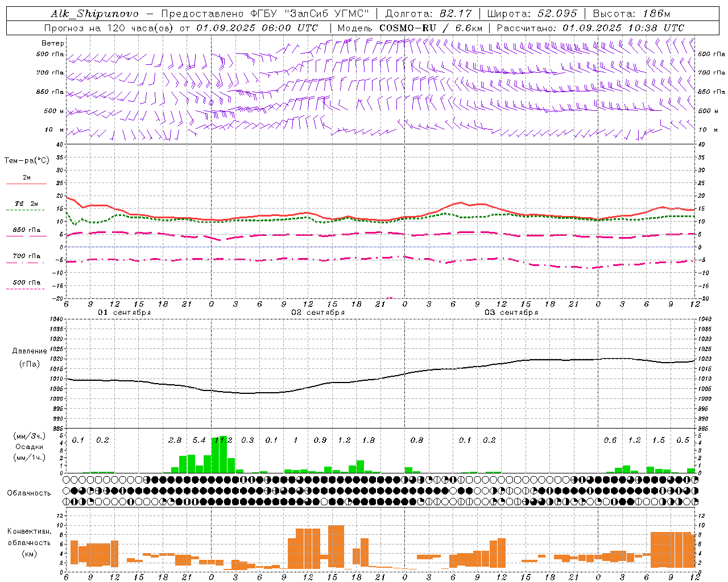Click the Тем-ра(°C) axis title
Screen dimensions: 728x582
tap(27, 161)
